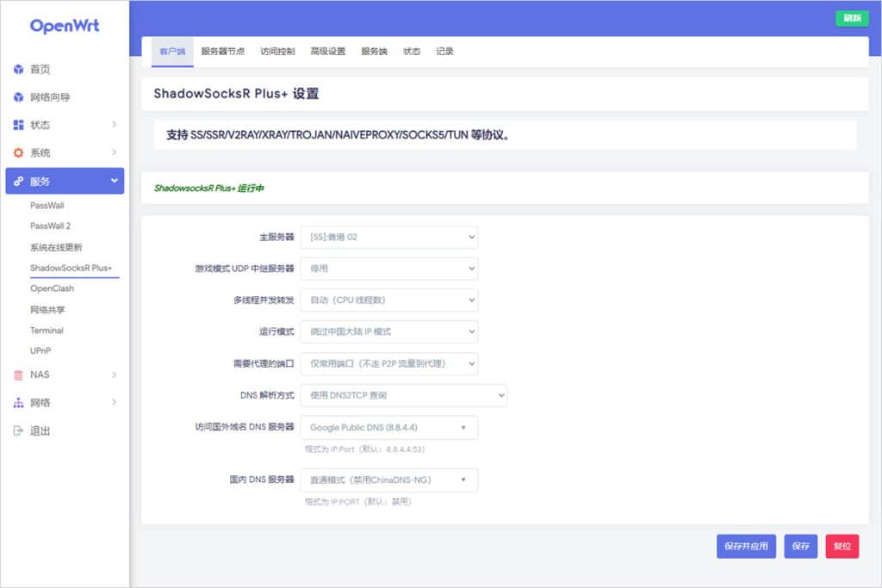Viewport: 882px width, 588px height.
Task: Click the OpenWrt logo
Action: coord(64,26)
